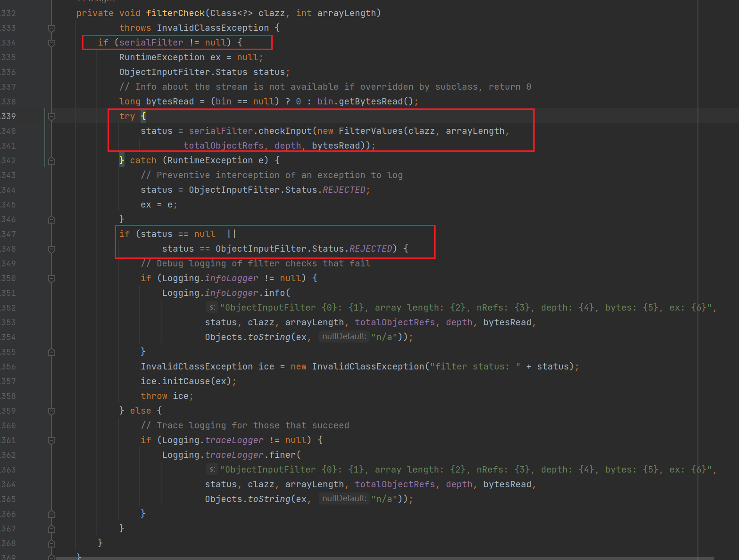
Task: Click infoLogger on line 350
Action: click(232, 278)
